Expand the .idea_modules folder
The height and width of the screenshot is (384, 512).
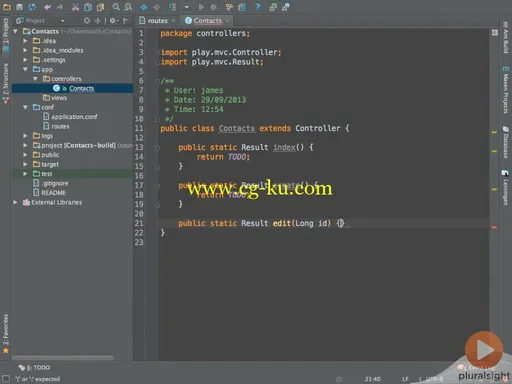coord(25,50)
